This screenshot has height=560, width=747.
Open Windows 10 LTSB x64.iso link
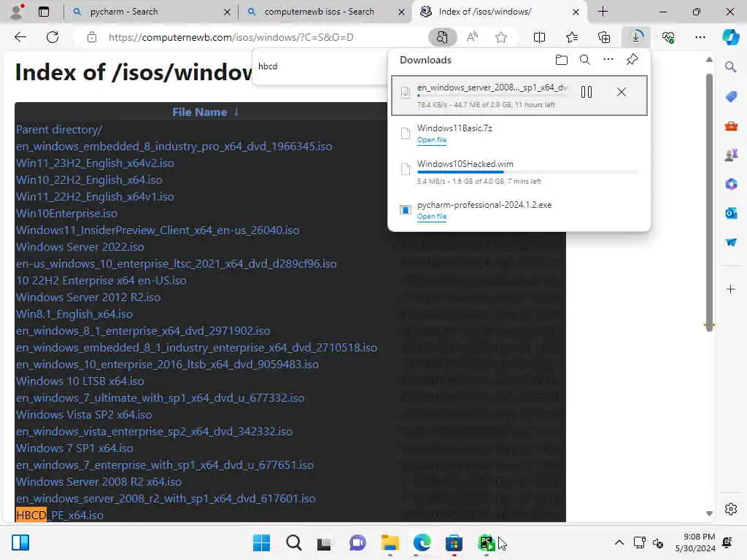point(80,381)
